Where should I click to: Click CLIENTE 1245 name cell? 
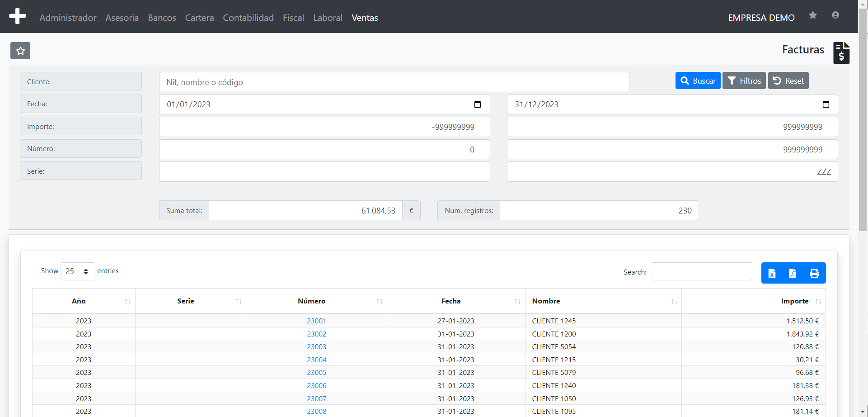click(603, 321)
